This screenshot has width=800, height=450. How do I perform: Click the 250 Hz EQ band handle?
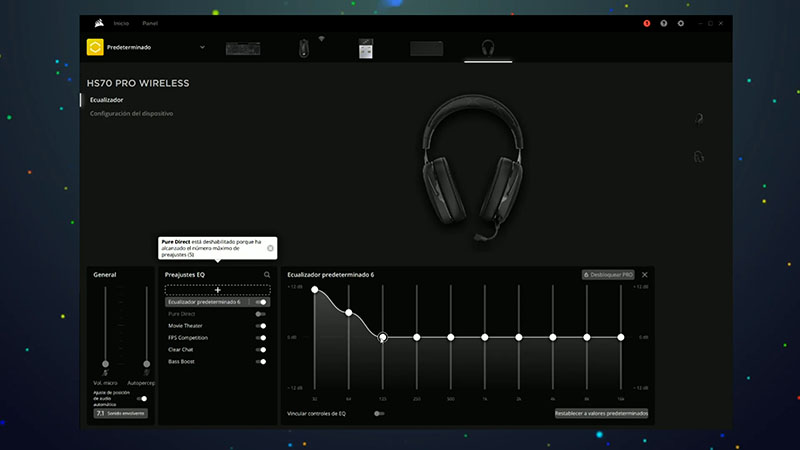click(x=417, y=337)
